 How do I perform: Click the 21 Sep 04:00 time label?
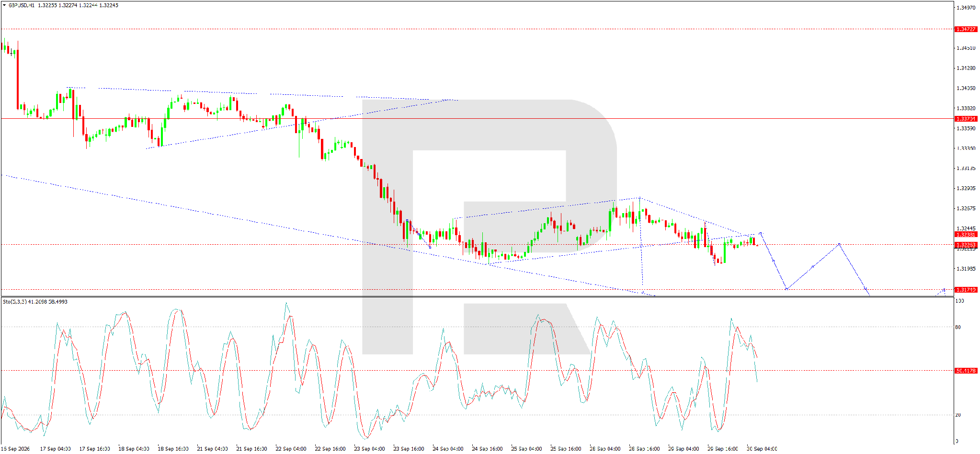[212, 449]
